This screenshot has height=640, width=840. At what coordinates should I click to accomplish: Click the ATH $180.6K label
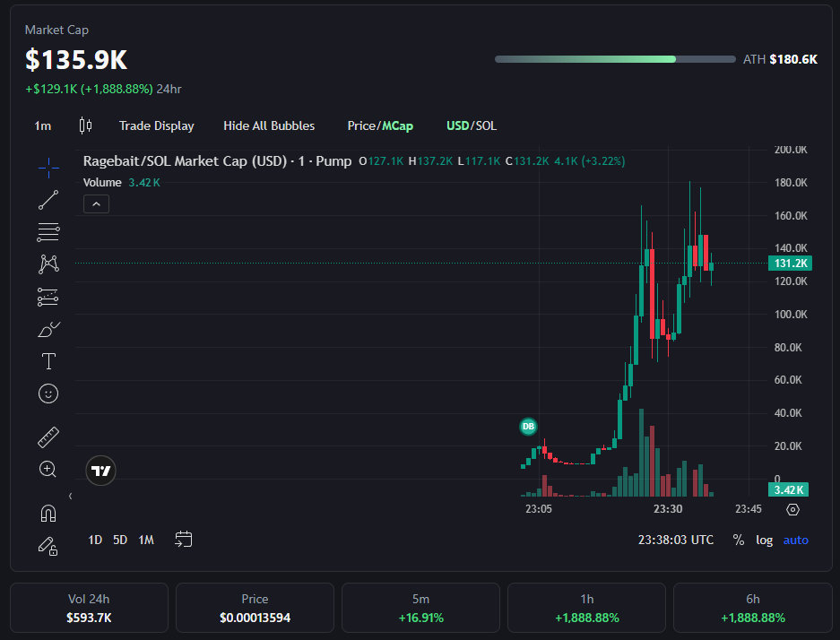click(780, 59)
